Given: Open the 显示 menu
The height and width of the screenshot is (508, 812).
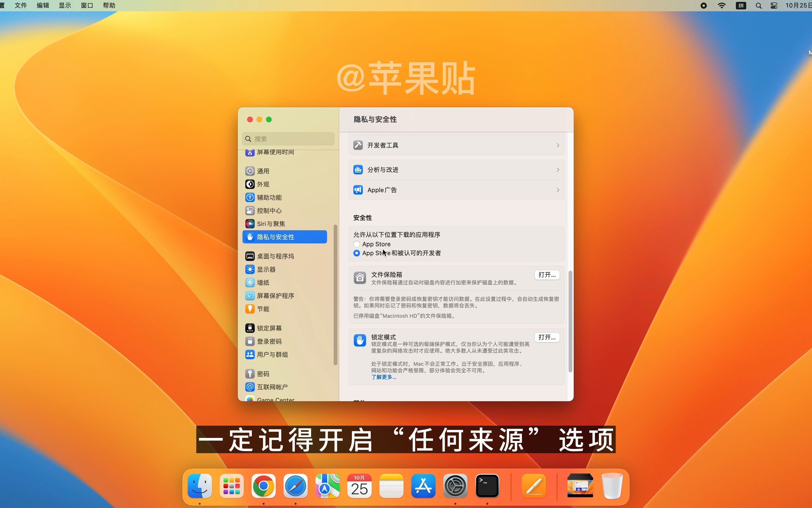Looking at the screenshot, I should coord(65,5).
